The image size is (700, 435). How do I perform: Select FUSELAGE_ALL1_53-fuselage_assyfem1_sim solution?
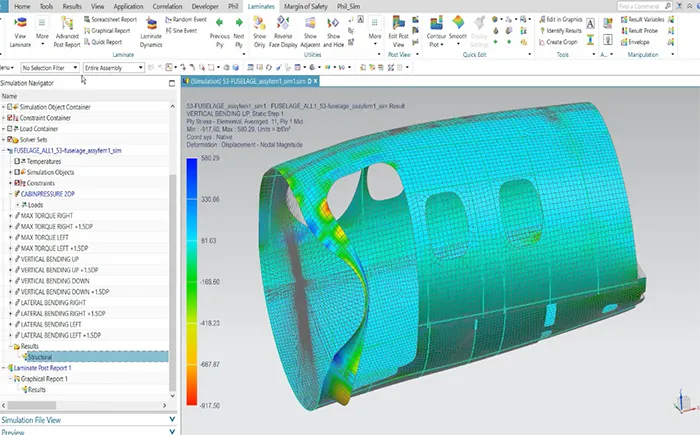tap(67, 151)
